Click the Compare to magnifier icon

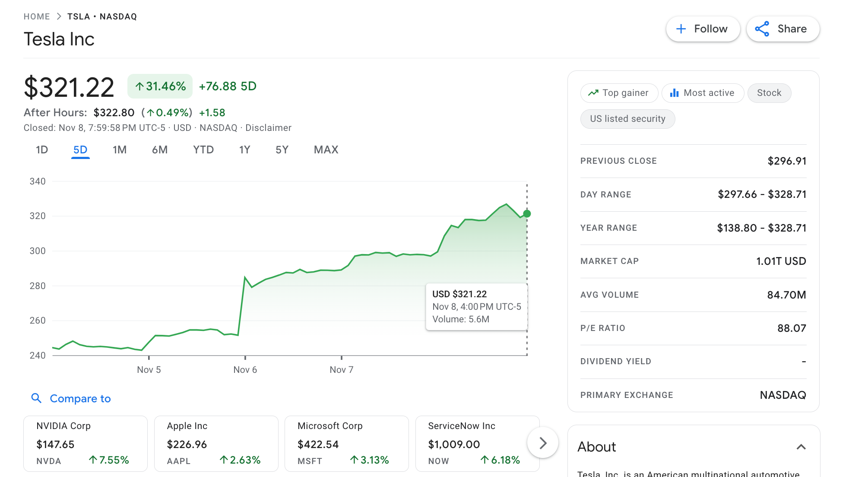pos(37,398)
